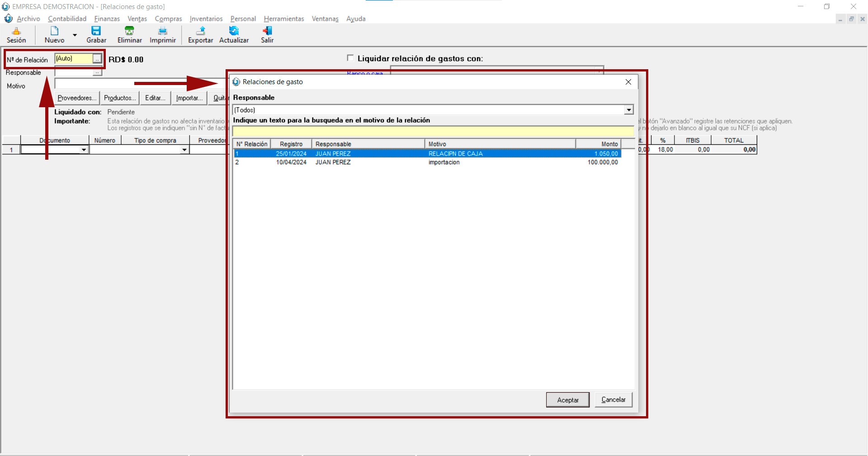Image resolution: width=868 pixels, height=456 pixels.
Task: Print with the Imprimir icon
Action: tap(162, 35)
